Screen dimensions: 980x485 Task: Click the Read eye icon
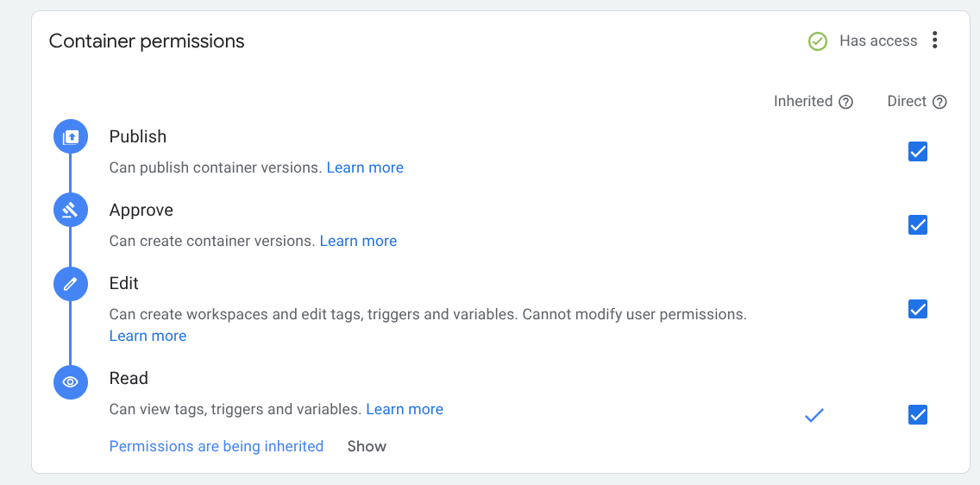(x=71, y=382)
